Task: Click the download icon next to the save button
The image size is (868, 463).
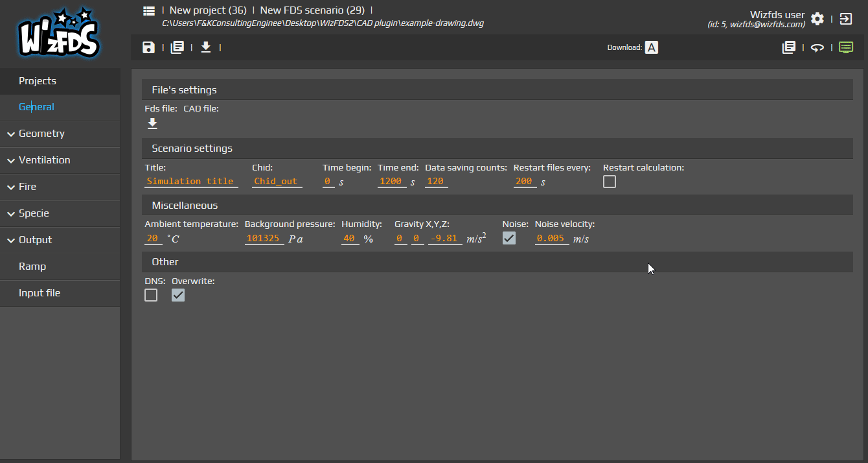Action: 206,47
